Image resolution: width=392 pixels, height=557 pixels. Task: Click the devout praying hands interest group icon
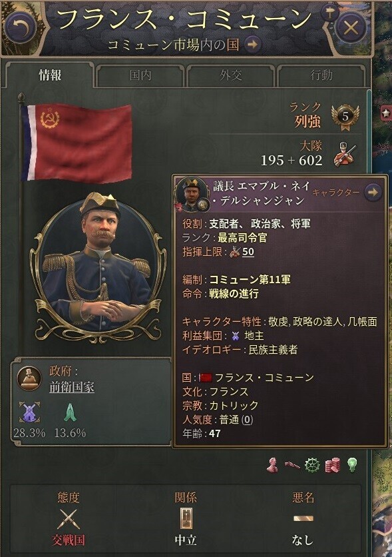coord(70,412)
